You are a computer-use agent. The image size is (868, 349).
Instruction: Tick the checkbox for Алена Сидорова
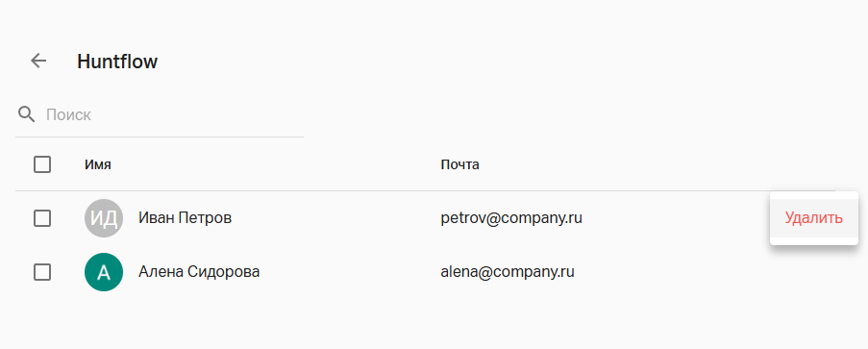[42, 272]
